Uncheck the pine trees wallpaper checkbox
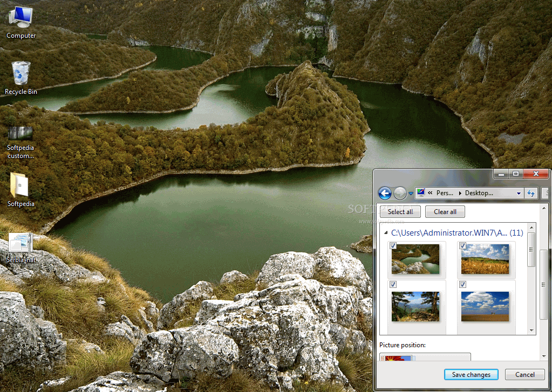 pyautogui.click(x=393, y=284)
